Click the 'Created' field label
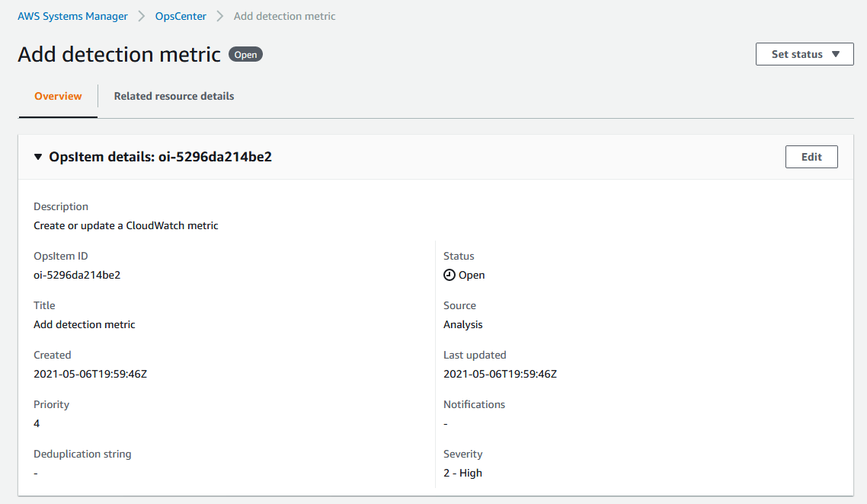 [53, 355]
